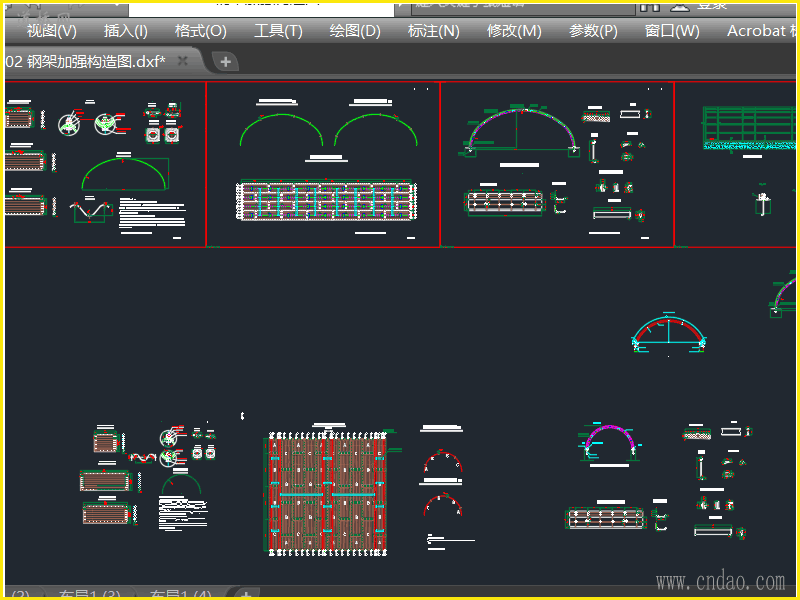
Task: Switch to the 布局1 (3) layout tab
Action: tap(90, 596)
